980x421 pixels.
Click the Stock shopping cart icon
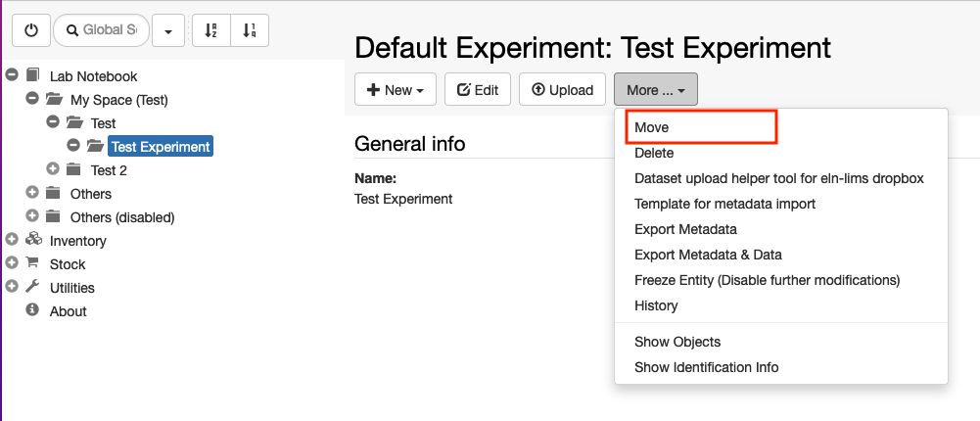(32, 263)
